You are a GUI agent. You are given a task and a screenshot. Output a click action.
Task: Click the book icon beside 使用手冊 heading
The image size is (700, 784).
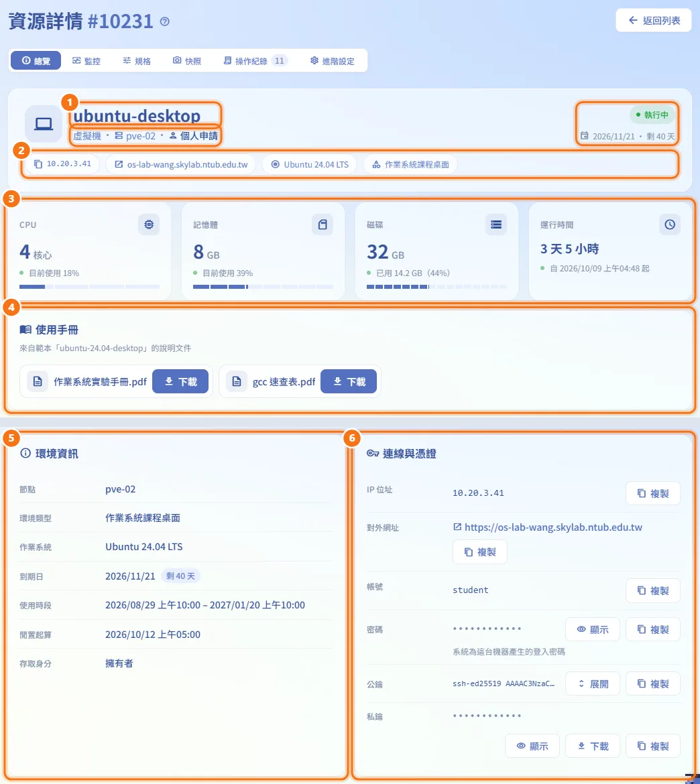(25, 330)
